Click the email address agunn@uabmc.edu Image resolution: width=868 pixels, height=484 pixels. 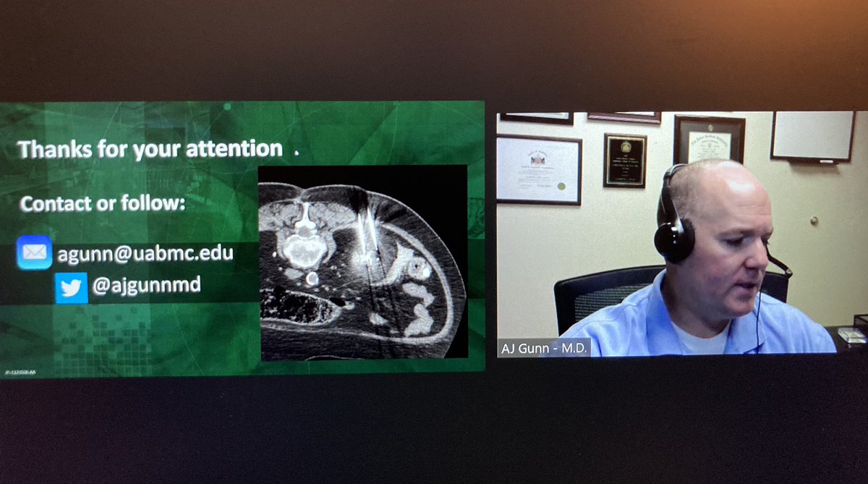(145, 255)
